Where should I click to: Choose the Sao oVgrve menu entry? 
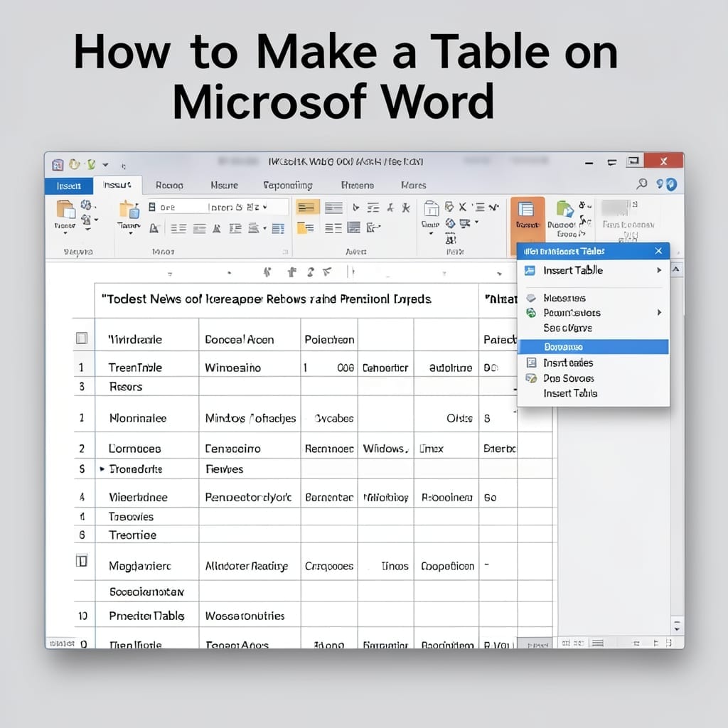[x=594, y=328]
